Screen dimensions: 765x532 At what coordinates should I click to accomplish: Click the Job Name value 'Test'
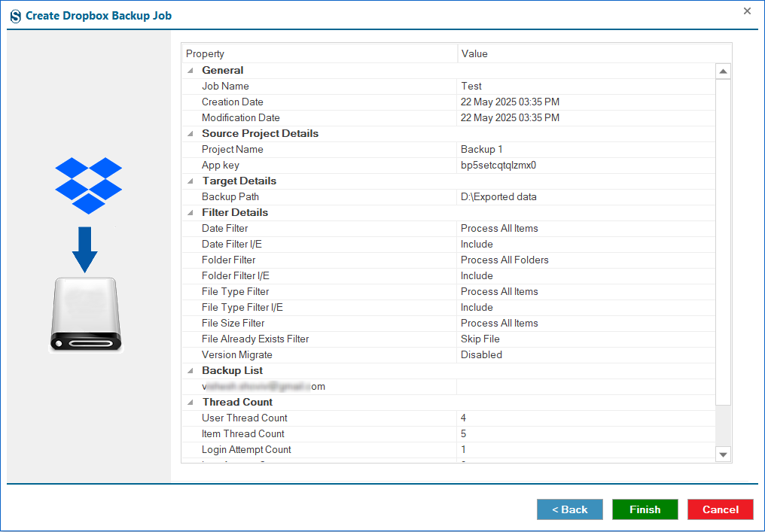point(471,87)
